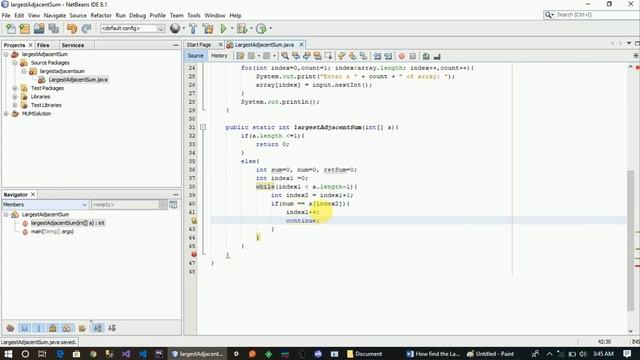Click the Shift Line Left icon in editor toolbar
640x360 pixels.
point(377,56)
